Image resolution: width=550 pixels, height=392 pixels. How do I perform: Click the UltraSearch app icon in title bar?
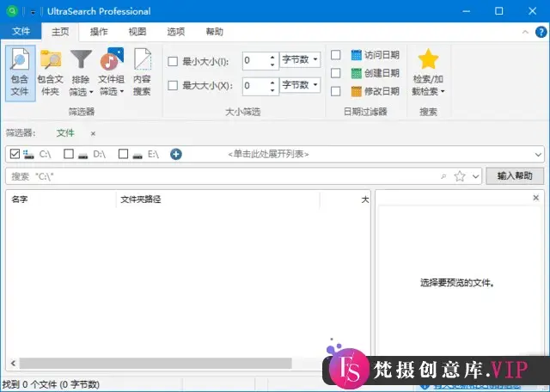[x=12, y=11]
